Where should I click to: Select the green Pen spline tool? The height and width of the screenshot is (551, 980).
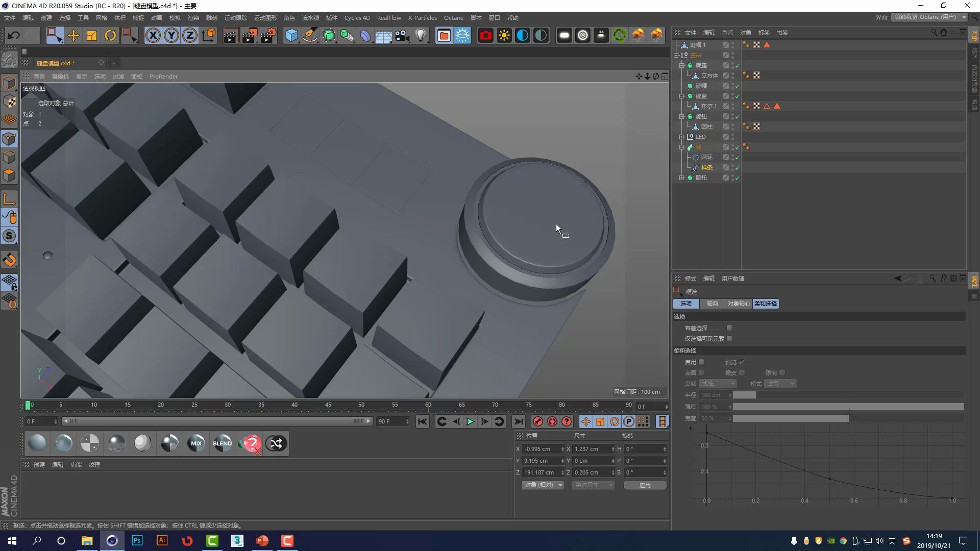point(310,35)
